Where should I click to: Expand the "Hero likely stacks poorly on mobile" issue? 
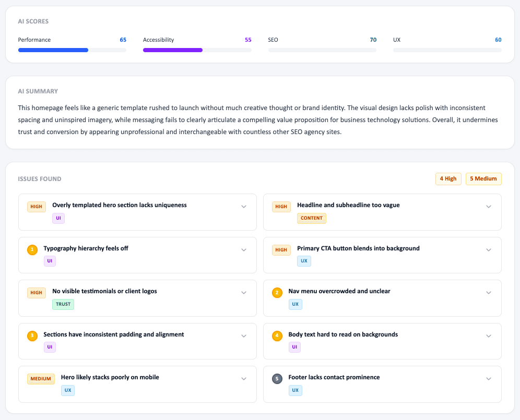click(x=243, y=378)
